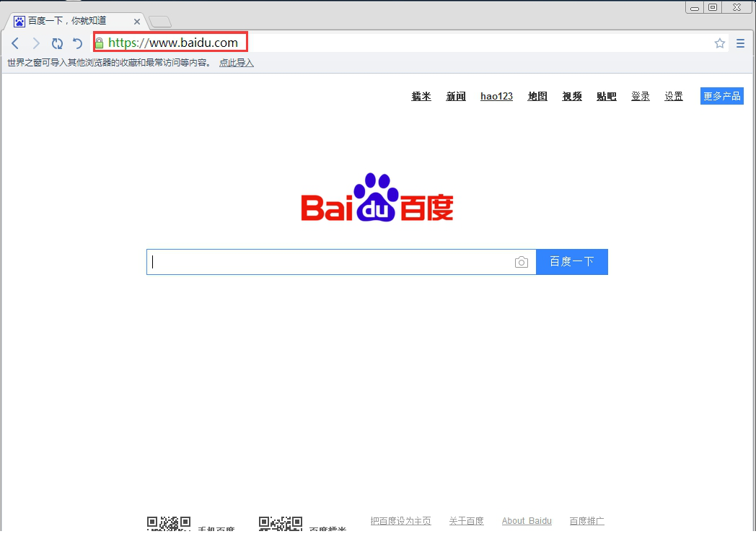Click the 百度一下 search button
Image resolution: width=756 pixels, height=552 pixels.
[572, 262]
